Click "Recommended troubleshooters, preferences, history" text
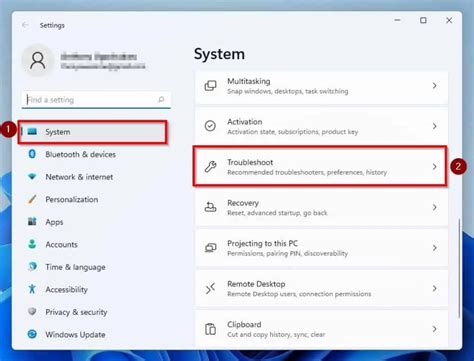Screen dimensions: 474x361 point(307,172)
